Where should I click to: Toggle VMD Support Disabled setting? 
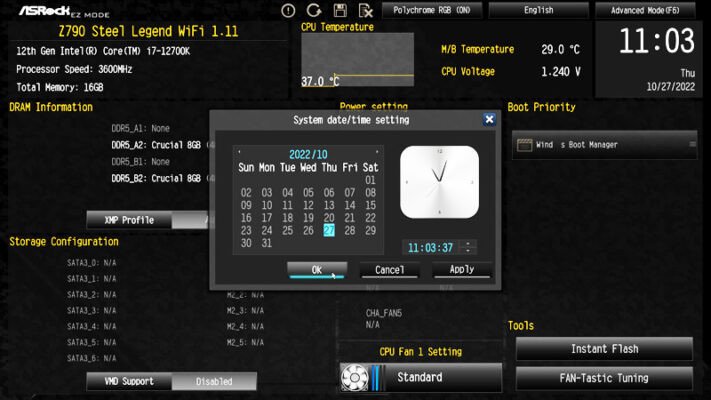(x=214, y=381)
